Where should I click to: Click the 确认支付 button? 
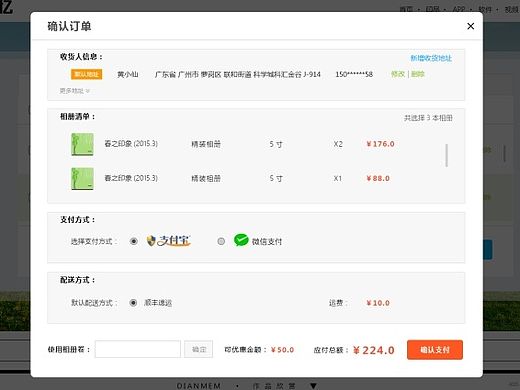tap(435, 350)
